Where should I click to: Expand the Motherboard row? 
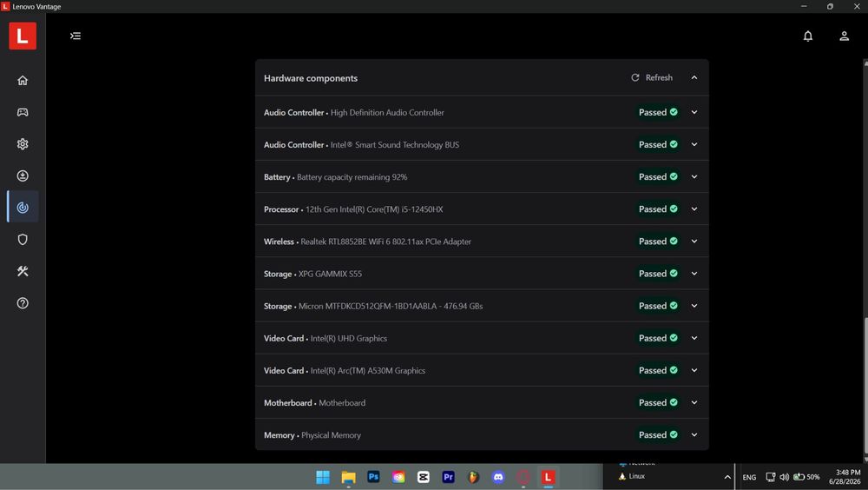point(694,402)
